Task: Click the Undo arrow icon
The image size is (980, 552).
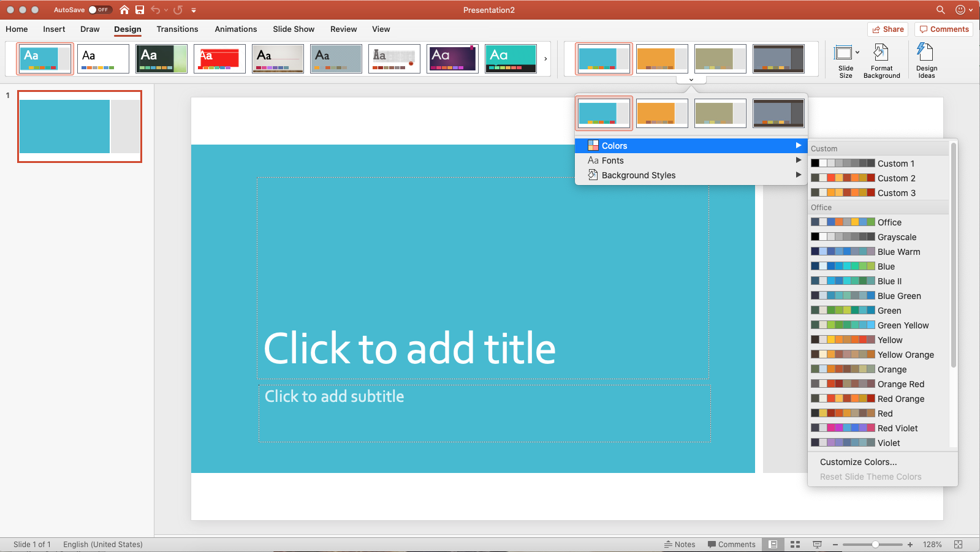Action: pos(156,10)
